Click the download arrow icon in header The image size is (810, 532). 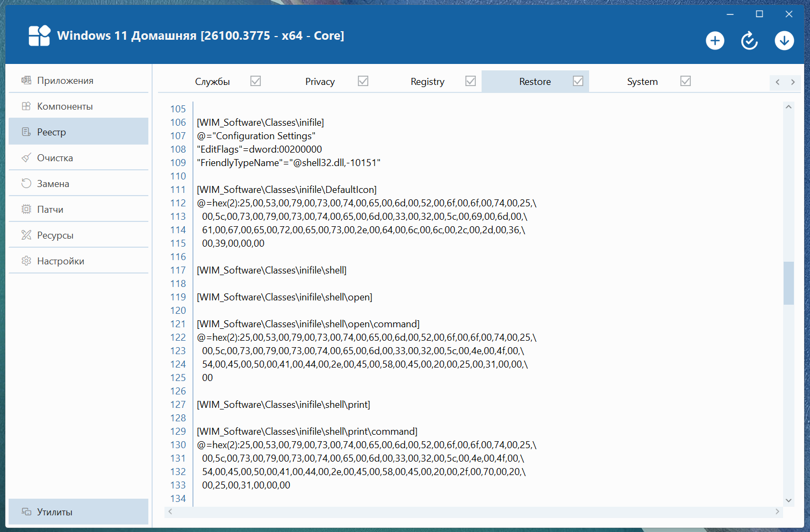tap(784, 41)
